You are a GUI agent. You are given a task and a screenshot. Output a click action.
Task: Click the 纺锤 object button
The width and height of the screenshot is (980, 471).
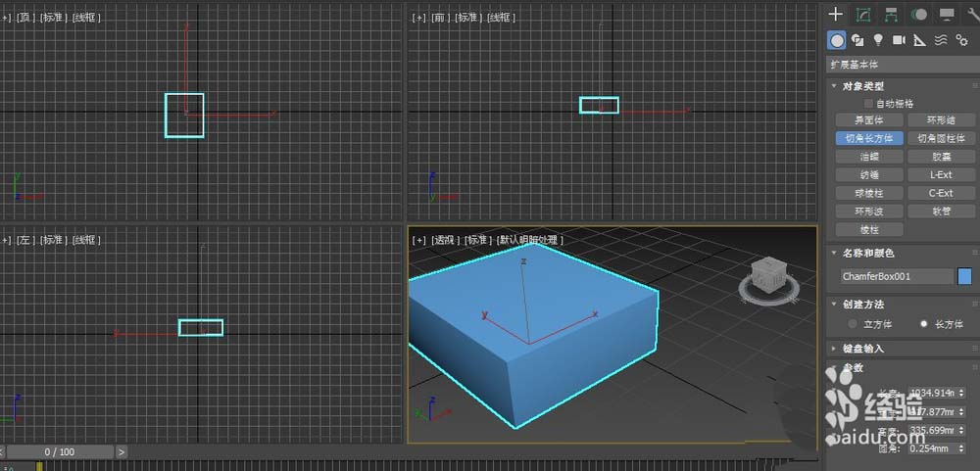click(x=869, y=175)
